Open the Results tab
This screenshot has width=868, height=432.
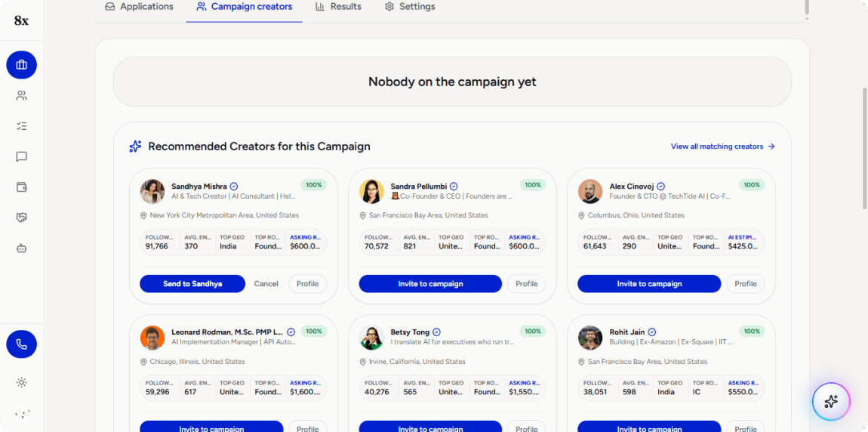pos(338,7)
